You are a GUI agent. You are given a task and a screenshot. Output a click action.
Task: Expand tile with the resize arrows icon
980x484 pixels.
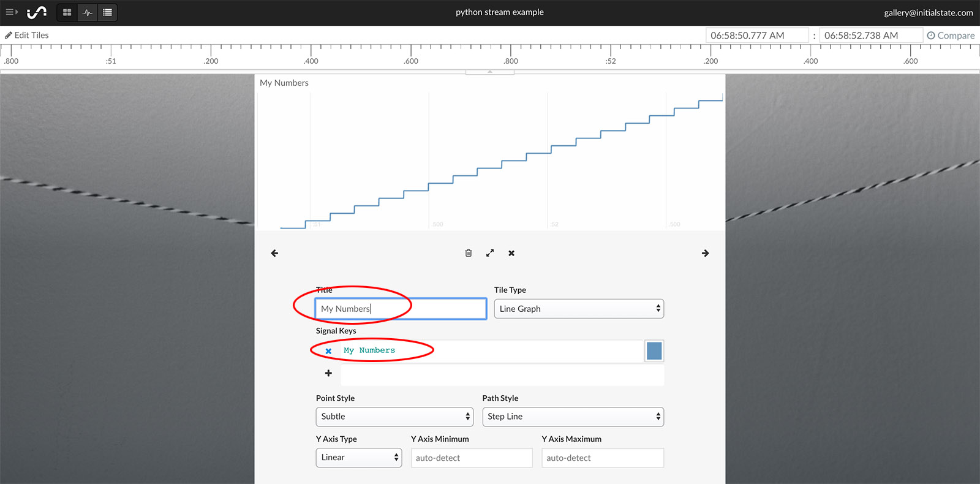[x=490, y=253]
